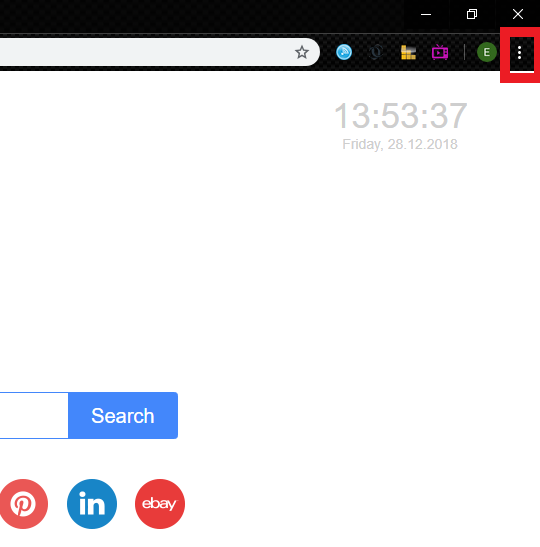
Task: Click the blue Search button
Action: click(123, 415)
